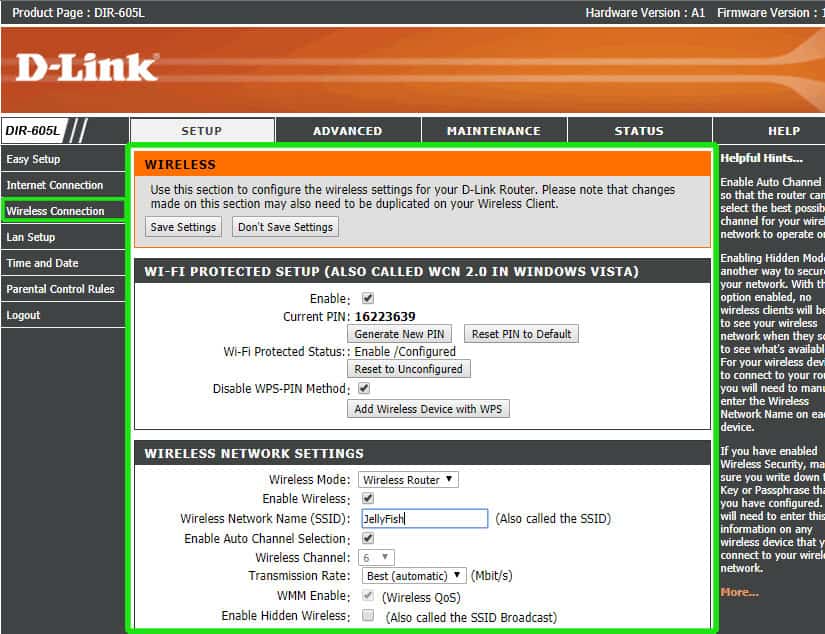Click into the SSID name field
Image resolution: width=825 pixels, height=634 pixels.
(425, 518)
